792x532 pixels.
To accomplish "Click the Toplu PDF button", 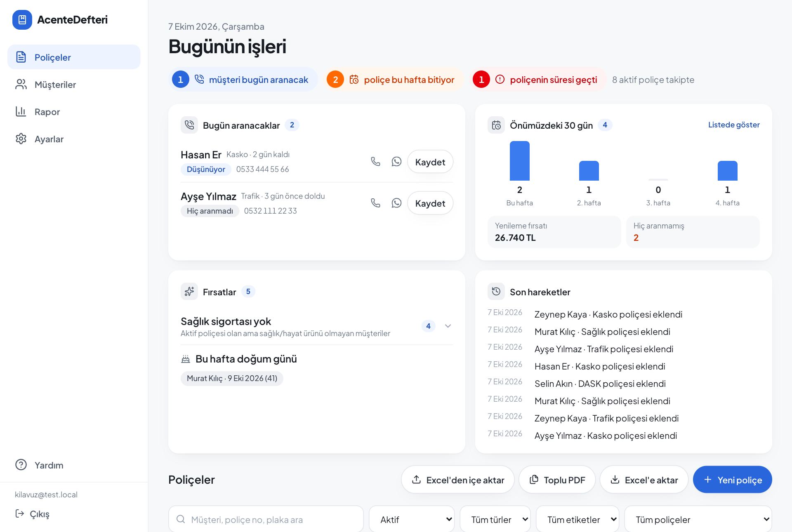I will (557, 480).
